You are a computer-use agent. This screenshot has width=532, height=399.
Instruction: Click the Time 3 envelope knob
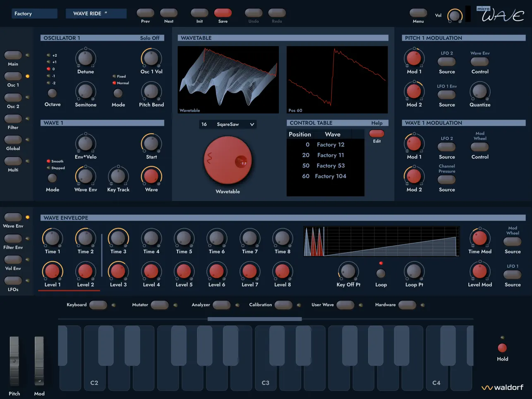click(118, 238)
